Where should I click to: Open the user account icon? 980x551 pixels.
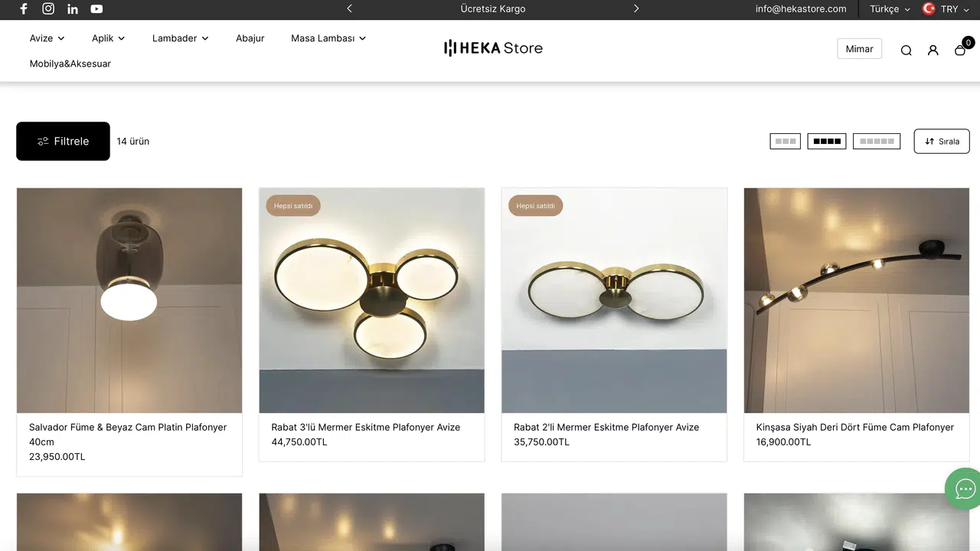coord(933,50)
